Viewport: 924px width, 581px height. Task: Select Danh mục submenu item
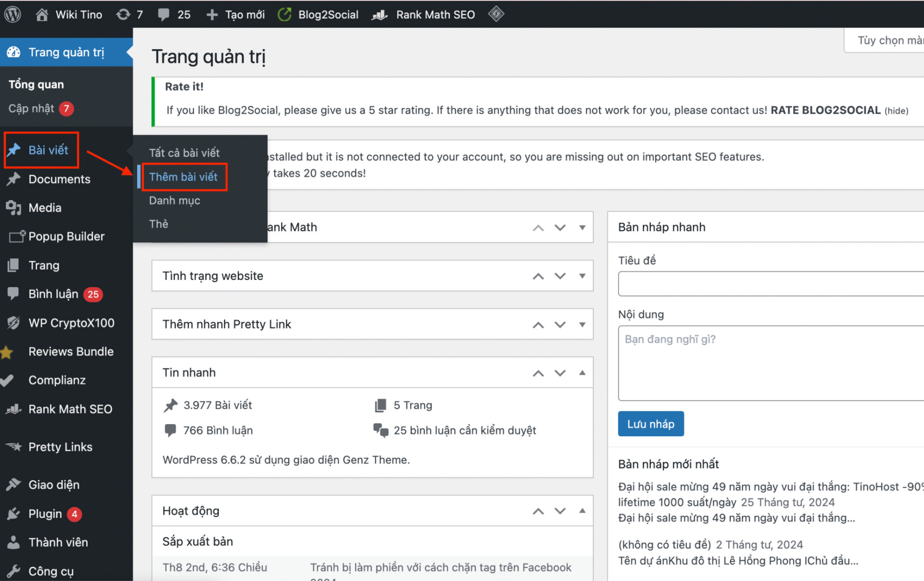coord(175,201)
